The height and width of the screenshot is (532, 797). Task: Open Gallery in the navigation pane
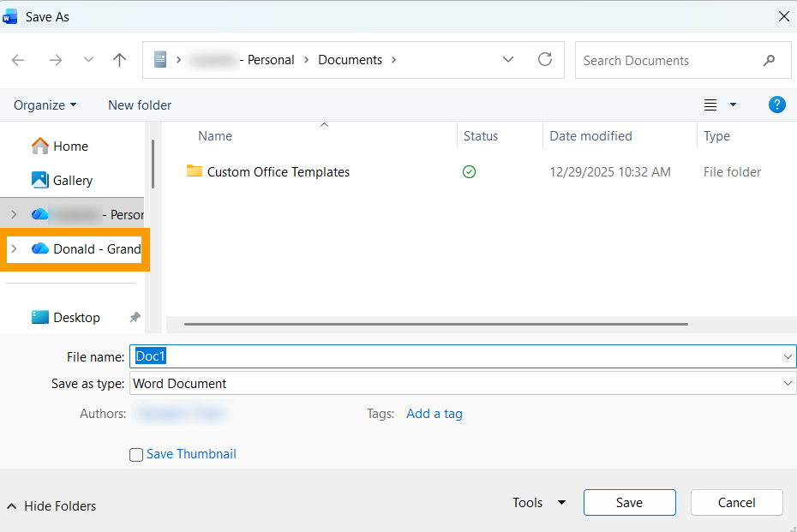coord(72,181)
